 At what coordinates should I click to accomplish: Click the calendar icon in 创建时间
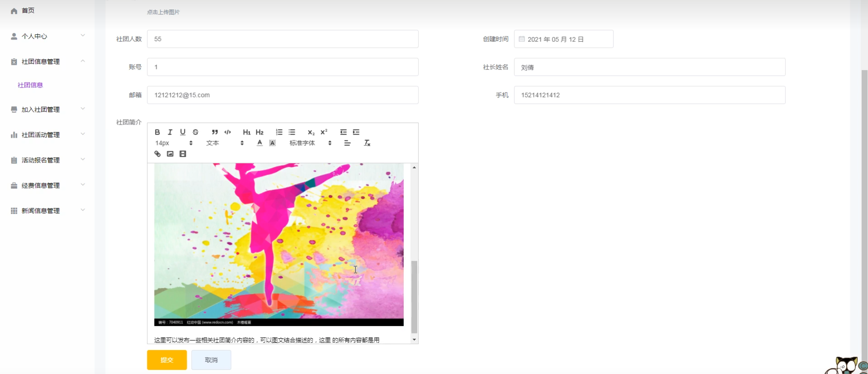[522, 39]
